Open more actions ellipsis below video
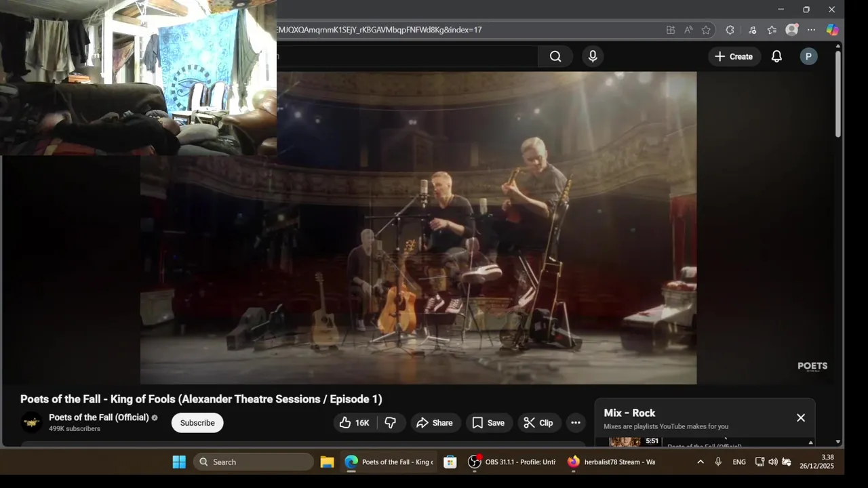 click(576, 423)
